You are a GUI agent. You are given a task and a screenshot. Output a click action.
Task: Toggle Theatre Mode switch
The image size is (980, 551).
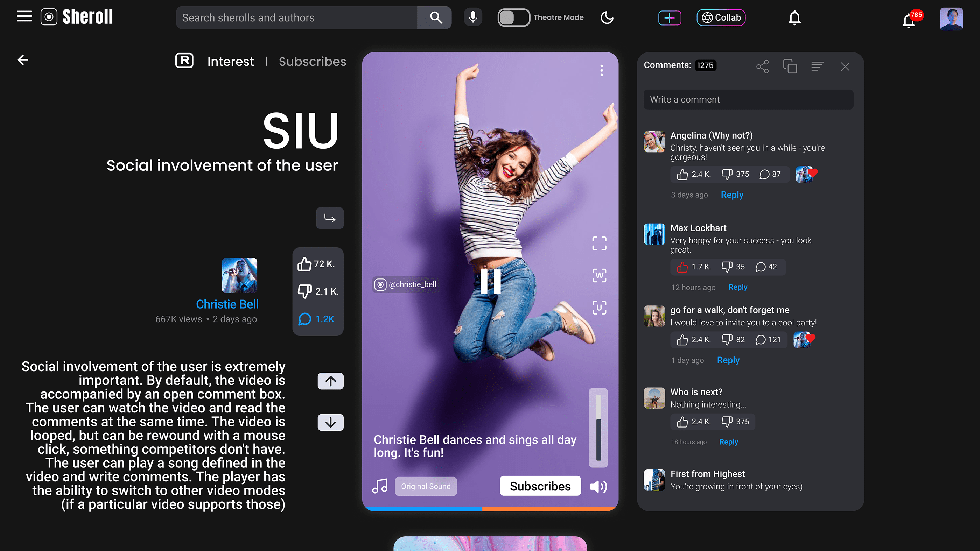513,17
